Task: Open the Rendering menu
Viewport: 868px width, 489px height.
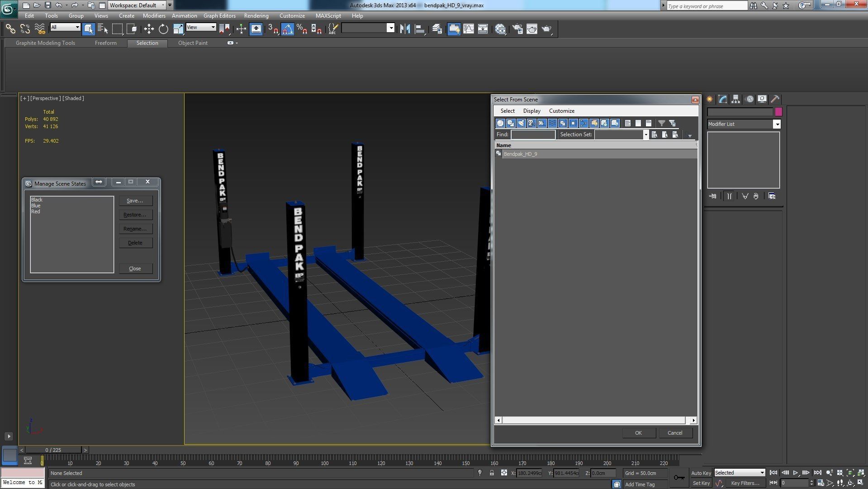Action: [256, 16]
